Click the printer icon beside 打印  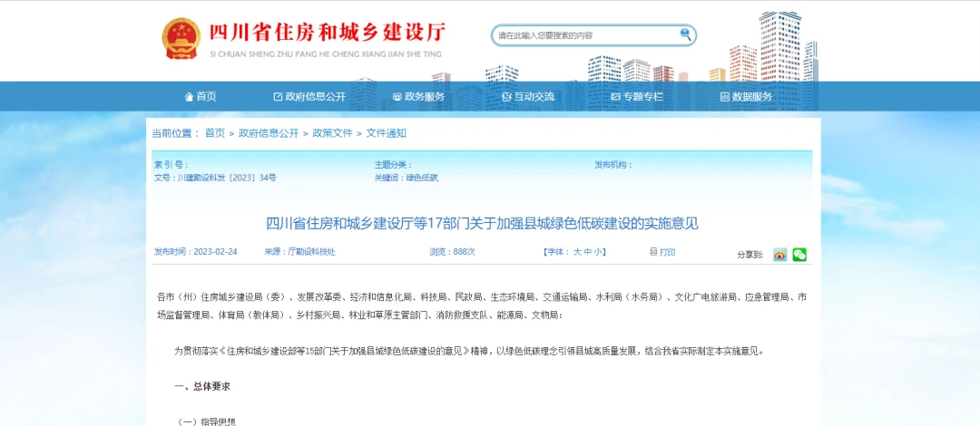[x=652, y=252]
